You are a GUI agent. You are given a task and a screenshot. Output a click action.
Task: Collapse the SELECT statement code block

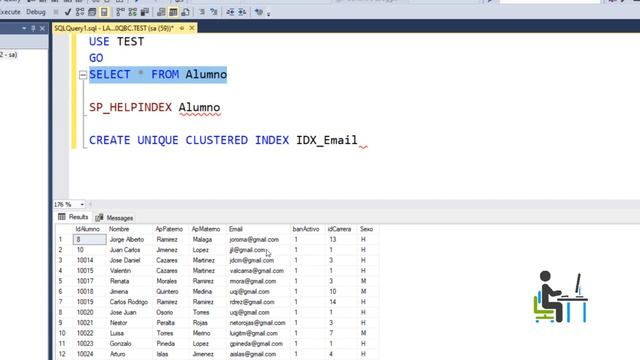pos(83,75)
